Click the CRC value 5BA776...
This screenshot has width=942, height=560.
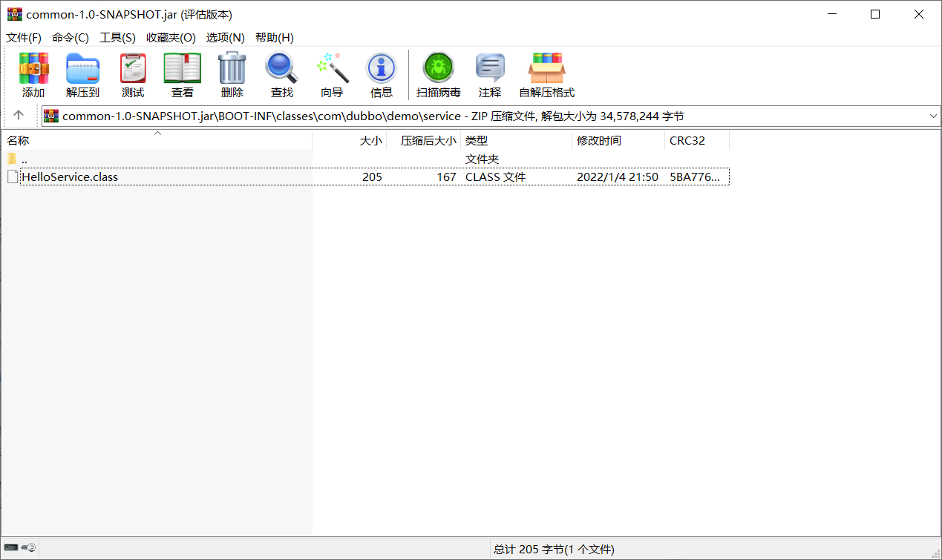coord(695,177)
